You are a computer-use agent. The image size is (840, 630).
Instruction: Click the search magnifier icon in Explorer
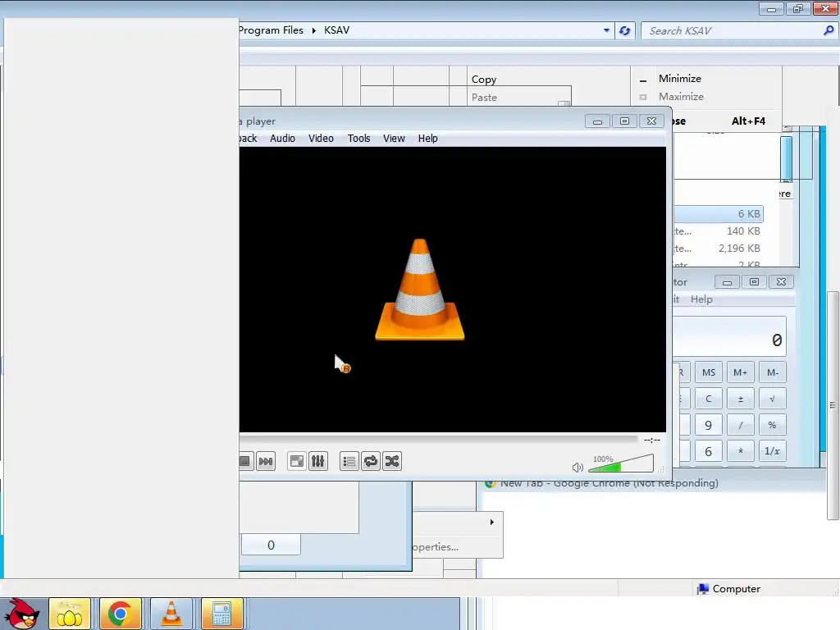[x=829, y=30]
